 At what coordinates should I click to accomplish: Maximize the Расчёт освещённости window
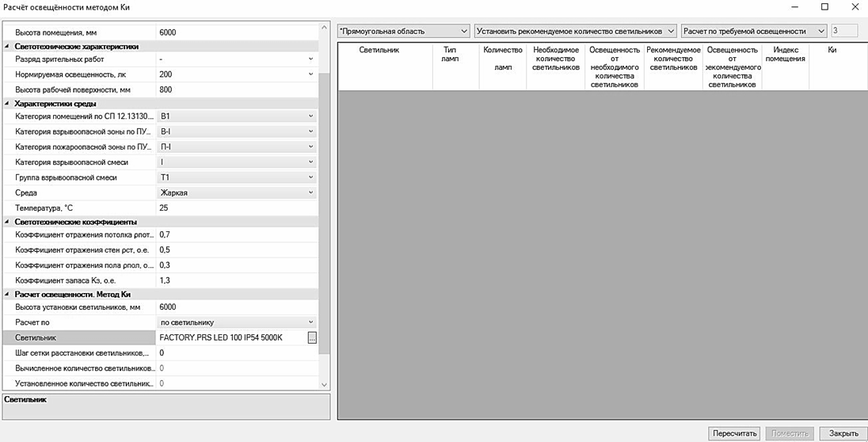824,7
